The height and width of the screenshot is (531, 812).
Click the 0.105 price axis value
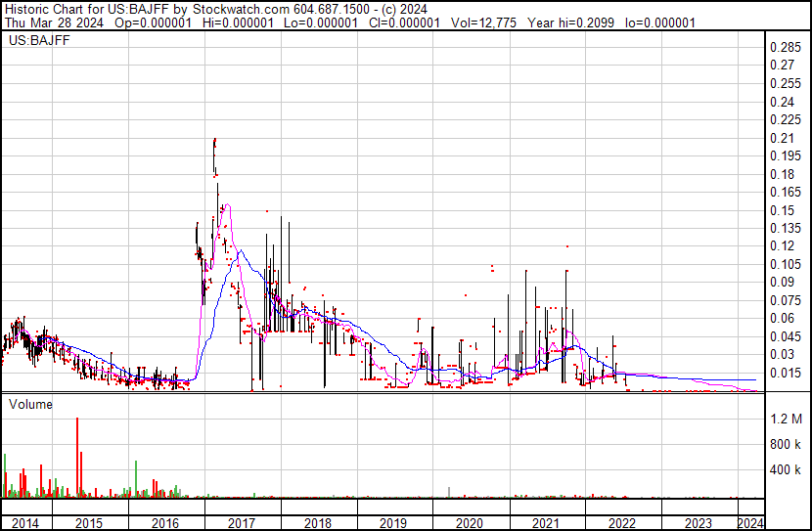(x=786, y=264)
